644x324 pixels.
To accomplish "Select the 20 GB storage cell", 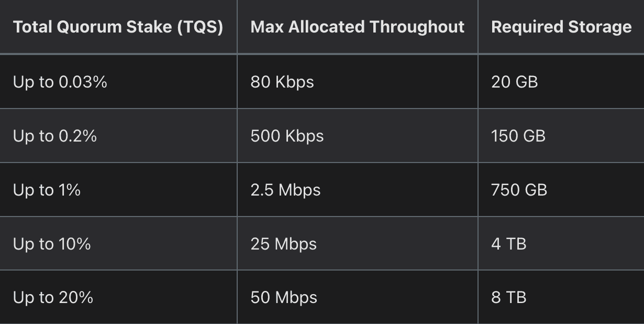I will [x=514, y=82].
